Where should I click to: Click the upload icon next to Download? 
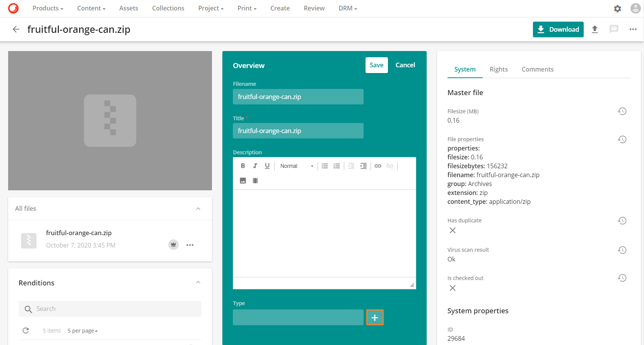pyautogui.click(x=595, y=29)
